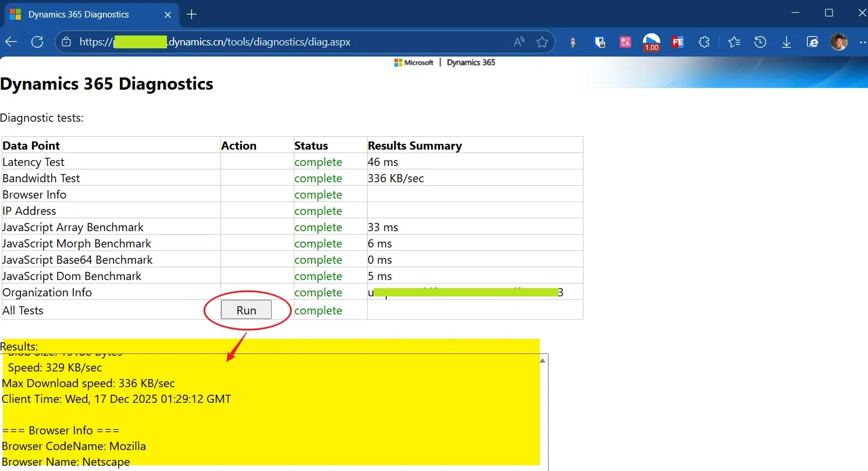Viewport: 868px width, 471px height.
Task: Open the Downloads panel icon
Action: point(787,42)
